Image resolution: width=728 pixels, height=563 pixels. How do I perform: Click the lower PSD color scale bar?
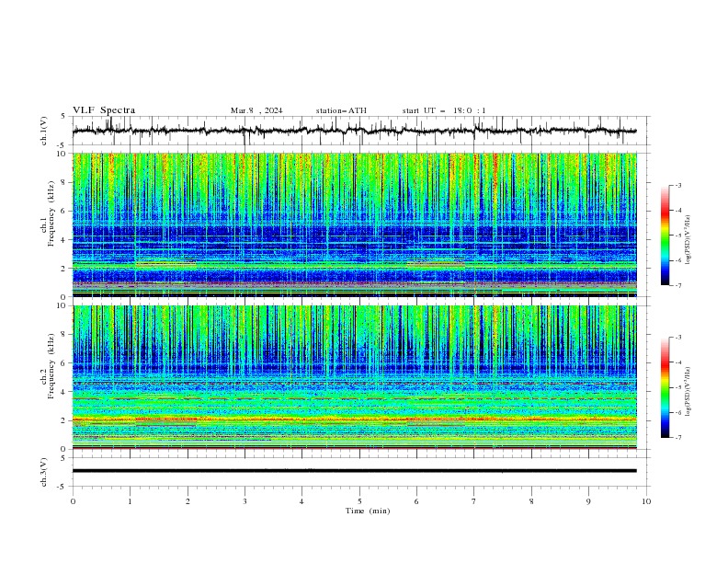tap(665, 387)
